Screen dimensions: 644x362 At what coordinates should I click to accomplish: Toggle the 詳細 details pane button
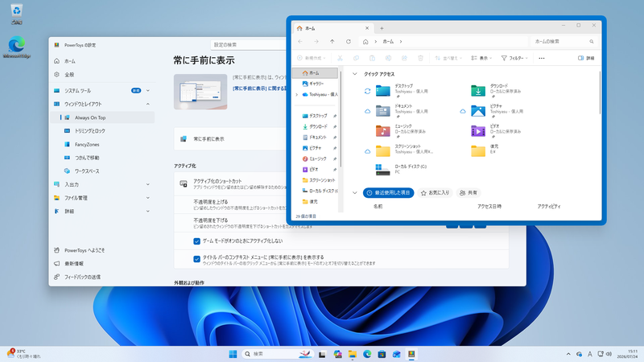tap(587, 58)
